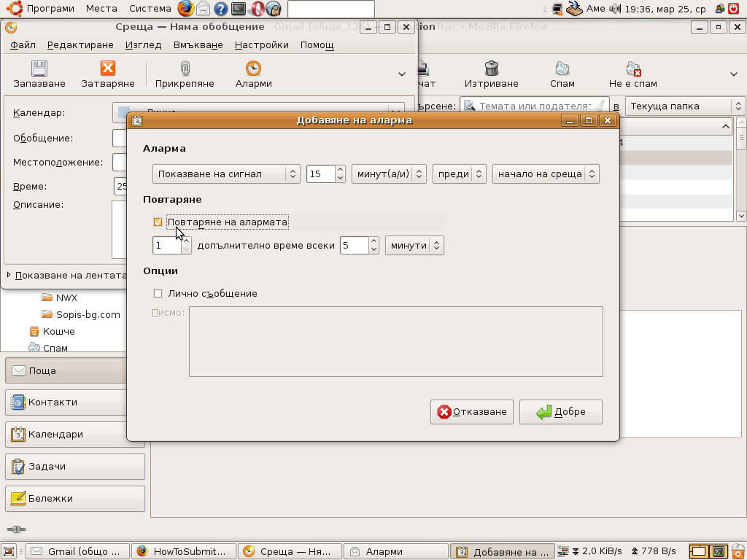Open the Аларми clock icon
Image resolution: width=747 pixels, height=560 pixels.
pos(253,69)
